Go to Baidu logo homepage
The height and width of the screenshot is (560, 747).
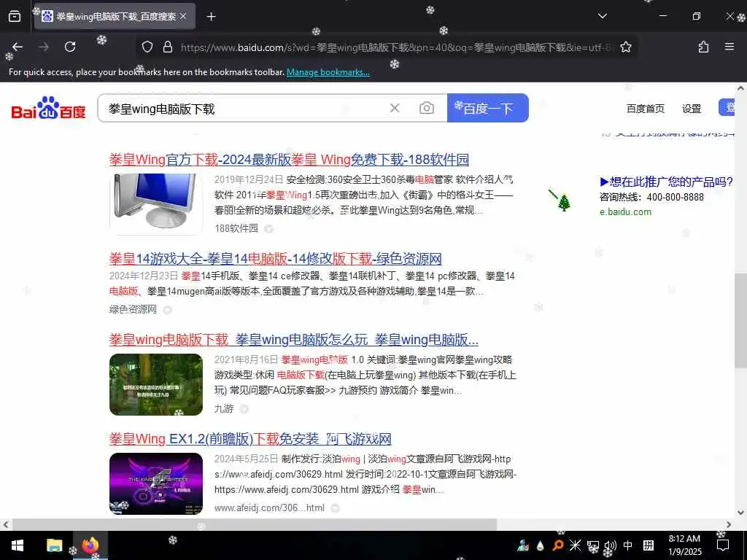48,108
